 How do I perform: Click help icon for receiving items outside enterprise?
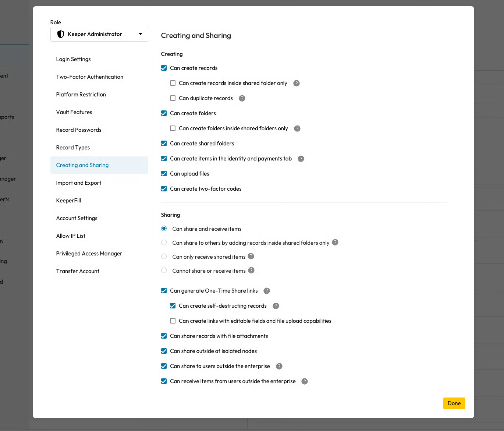pyautogui.click(x=305, y=381)
